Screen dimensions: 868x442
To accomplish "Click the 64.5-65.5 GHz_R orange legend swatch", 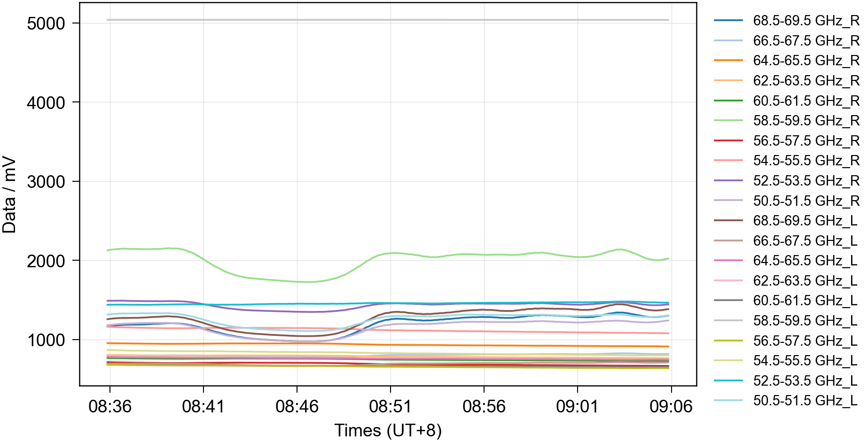I will click(728, 61).
